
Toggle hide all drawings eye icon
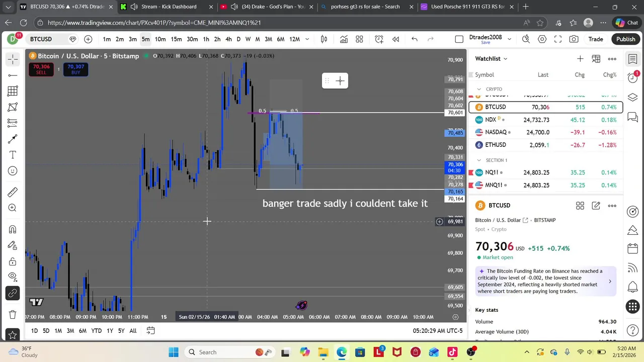coord(13,276)
